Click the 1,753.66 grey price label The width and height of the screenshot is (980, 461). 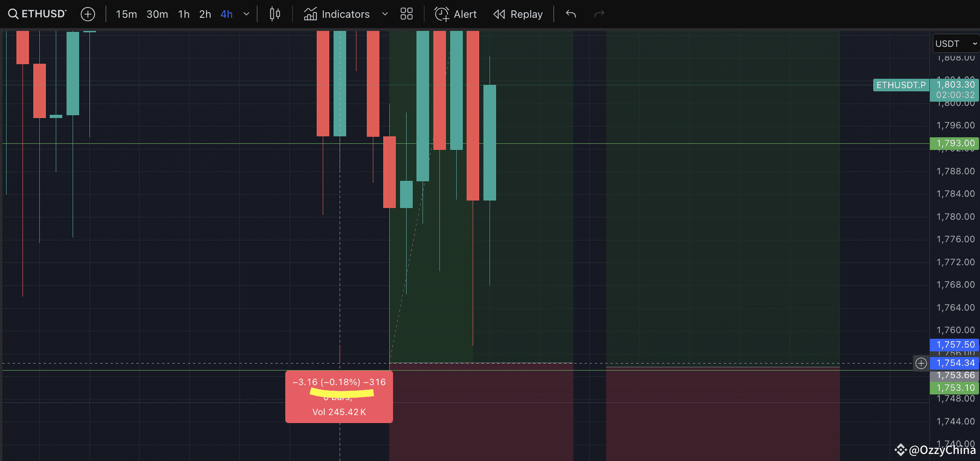pyautogui.click(x=955, y=375)
